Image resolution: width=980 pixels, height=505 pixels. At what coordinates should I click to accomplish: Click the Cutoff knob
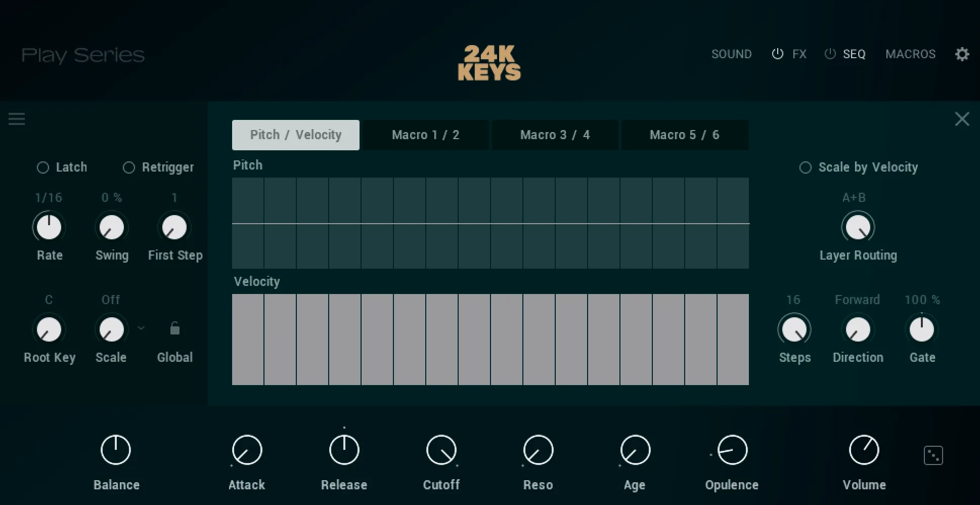coord(440,449)
